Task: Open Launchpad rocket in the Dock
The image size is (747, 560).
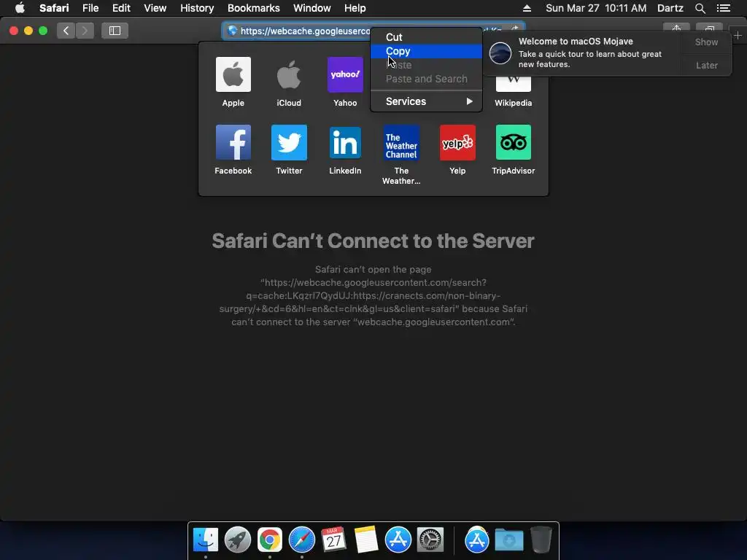Action: click(238, 540)
